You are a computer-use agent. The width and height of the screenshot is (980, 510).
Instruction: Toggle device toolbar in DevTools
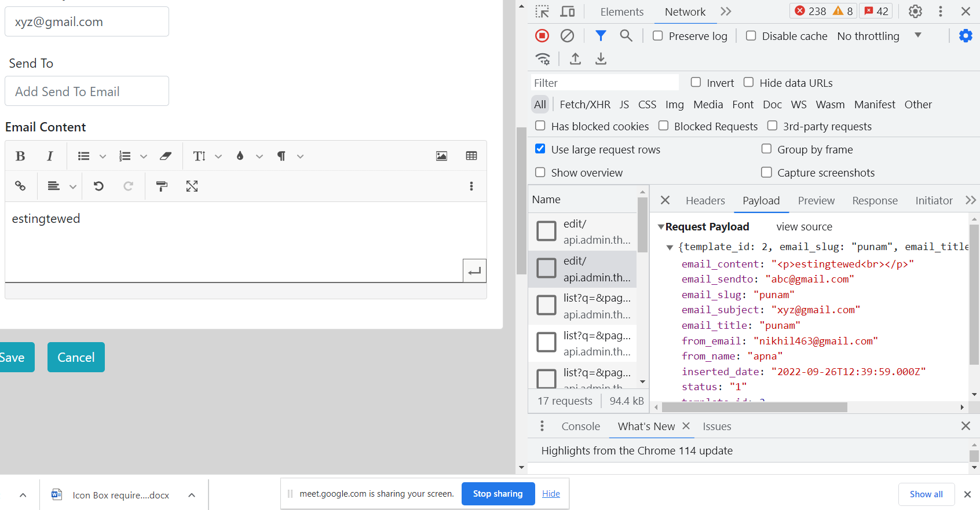point(568,12)
